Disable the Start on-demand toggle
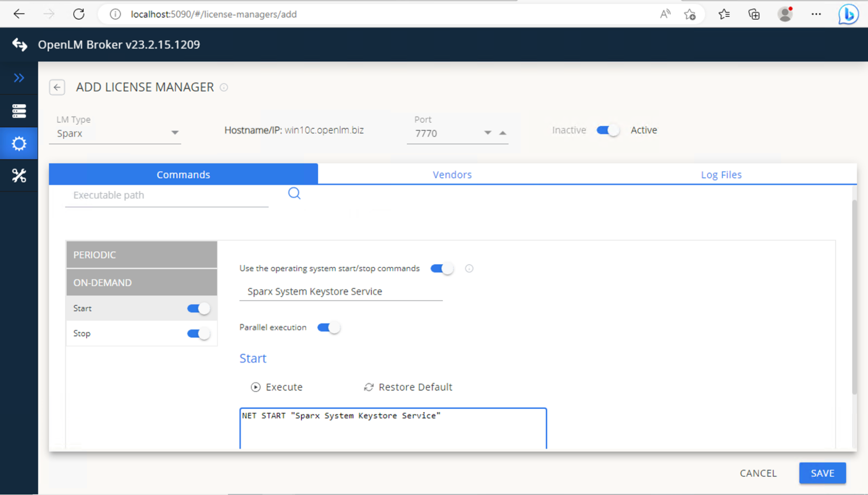This screenshot has width=868, height=495. [x=198, y=308]
